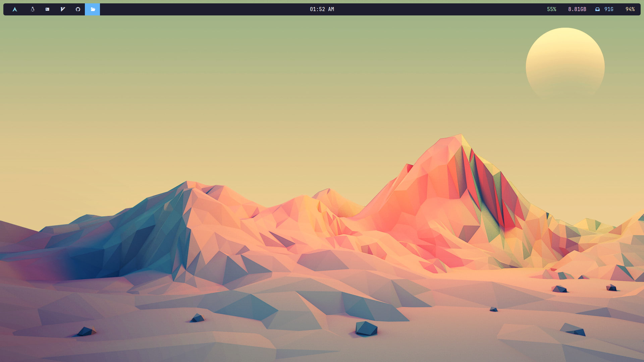
Task: Switch to the GitHub workspace icon
Action: (78, 9)
